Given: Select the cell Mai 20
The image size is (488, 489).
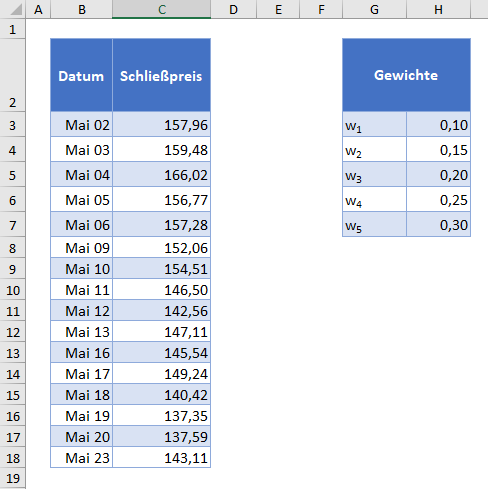Looking at the screenshot, I should point(81,436).
